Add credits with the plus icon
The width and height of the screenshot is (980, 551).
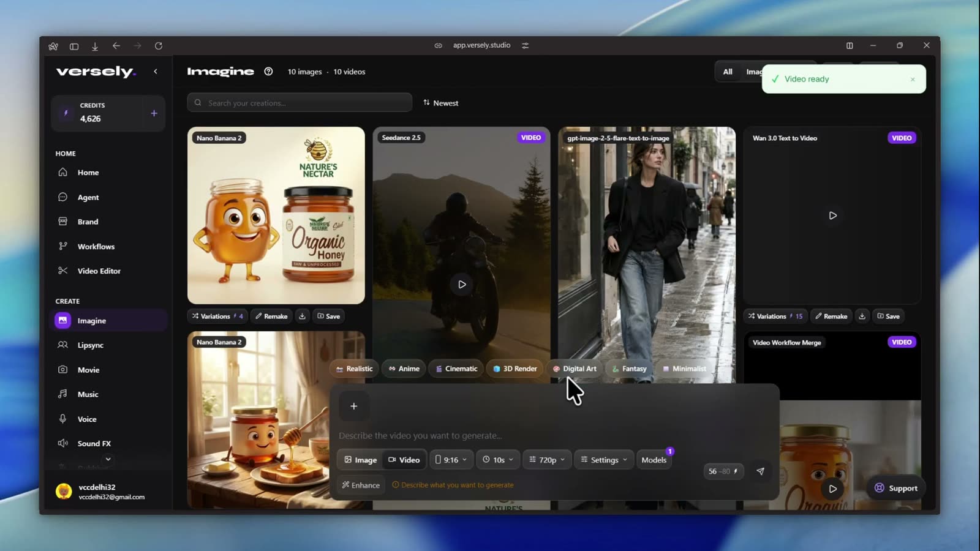pyautogui.click(x=154, y=113)
